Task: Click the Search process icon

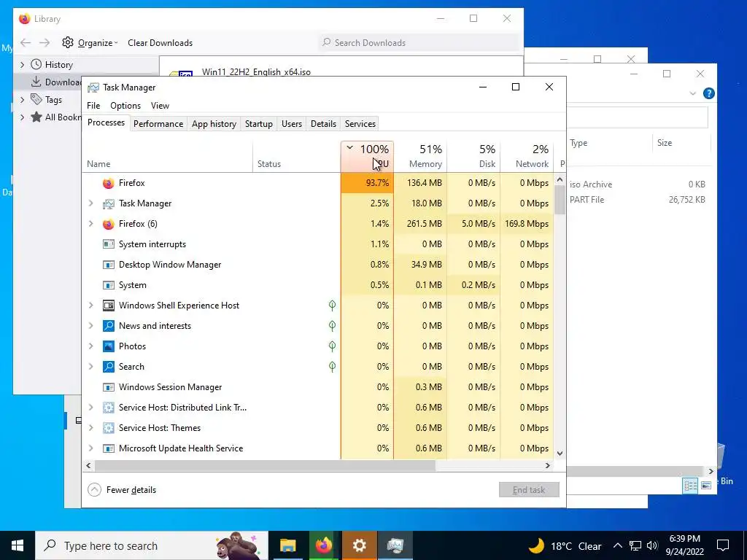Action: 109,367
